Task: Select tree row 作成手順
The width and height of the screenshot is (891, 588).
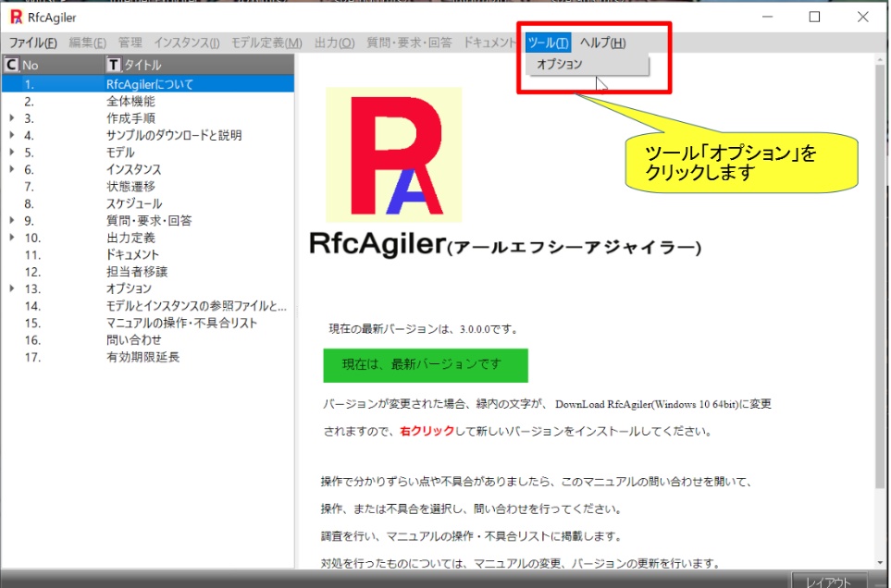Action: point(148,118)
